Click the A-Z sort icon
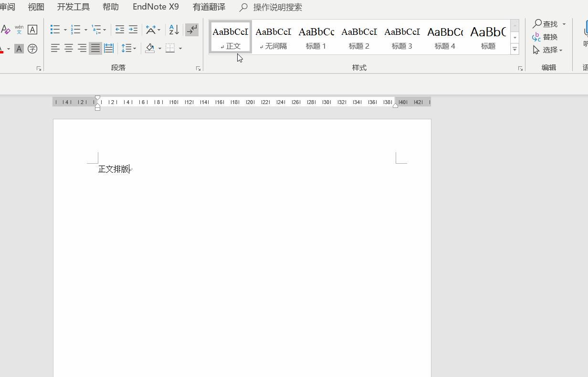 174,30
